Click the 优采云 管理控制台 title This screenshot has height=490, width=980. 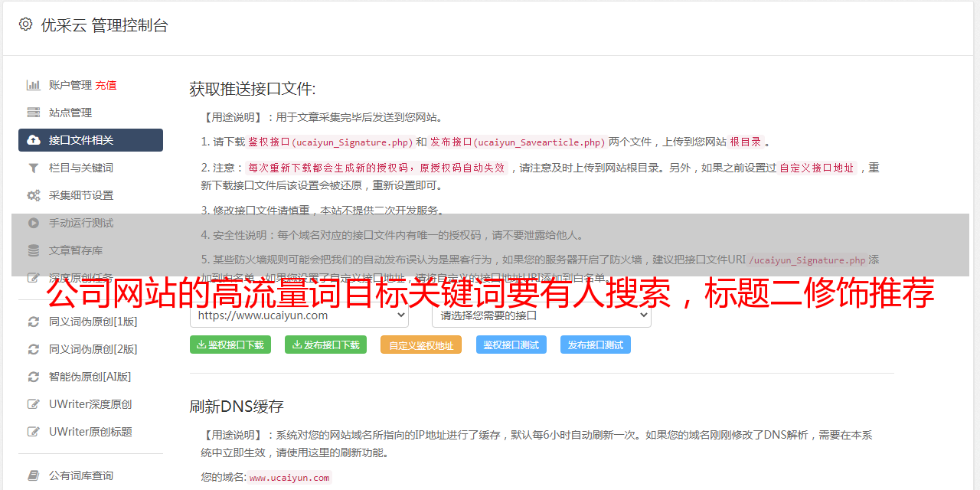coord(104,25)
